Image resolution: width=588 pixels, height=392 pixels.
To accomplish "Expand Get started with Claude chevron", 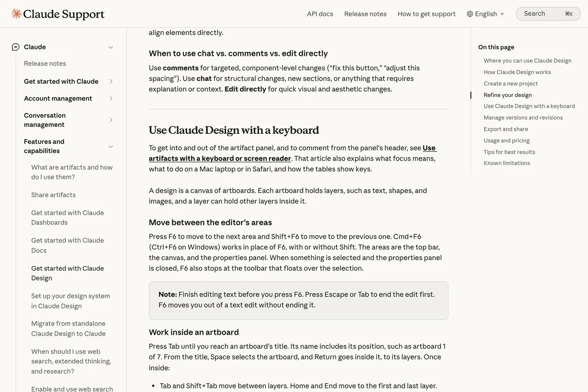I will click(111, 81).
